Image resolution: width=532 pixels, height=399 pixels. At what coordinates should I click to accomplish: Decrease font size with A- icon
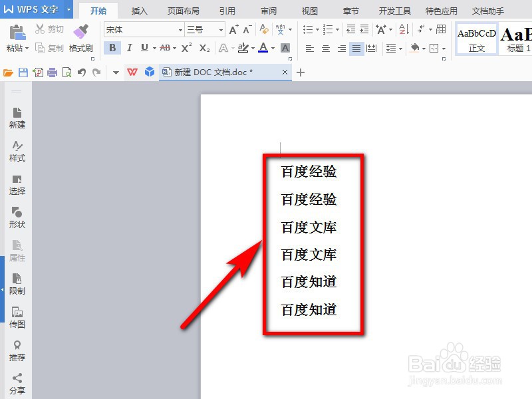[247, 29]
